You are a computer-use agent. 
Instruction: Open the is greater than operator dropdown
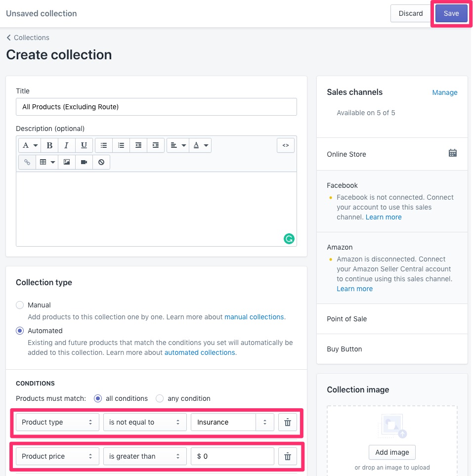[145, 456]
